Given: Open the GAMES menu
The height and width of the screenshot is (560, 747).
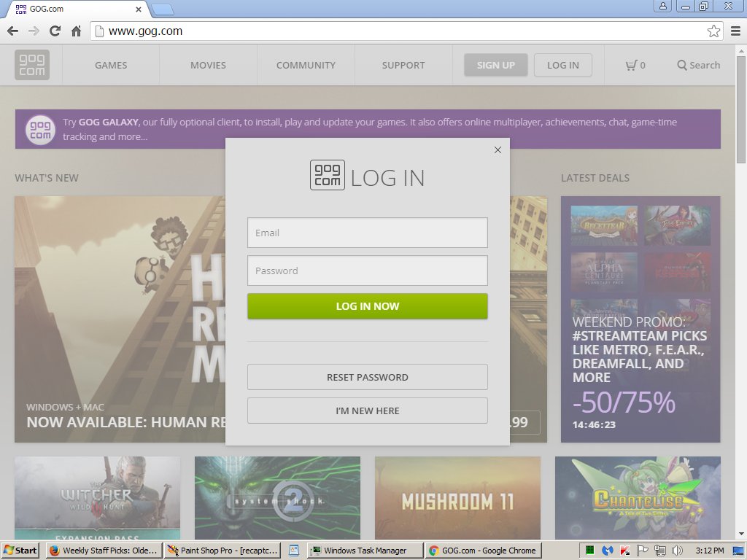Looking at the screenshot, I should (x=111, y=65).
